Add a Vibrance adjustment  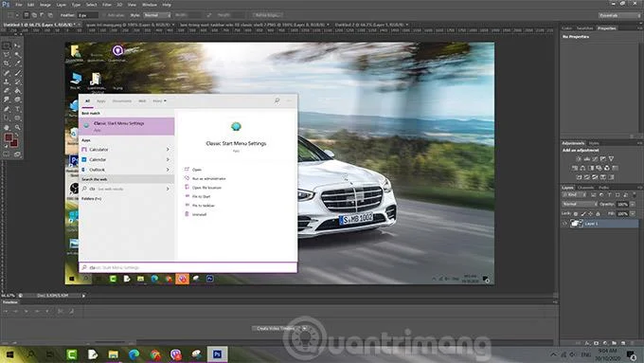(x=611, y=158)
